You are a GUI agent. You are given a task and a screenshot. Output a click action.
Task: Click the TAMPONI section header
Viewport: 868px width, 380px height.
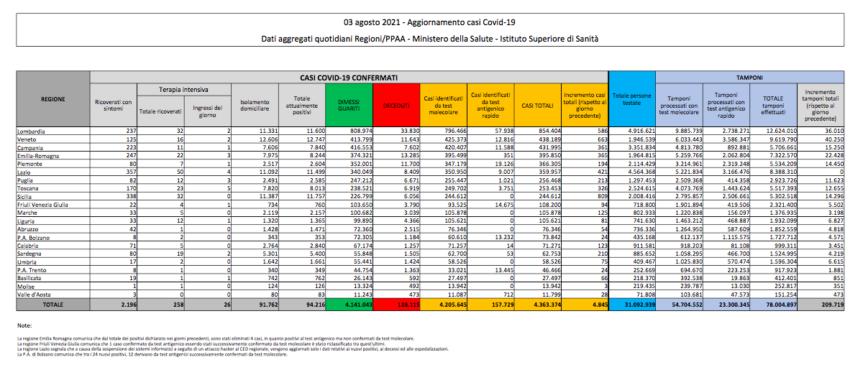tap(754, 76)
